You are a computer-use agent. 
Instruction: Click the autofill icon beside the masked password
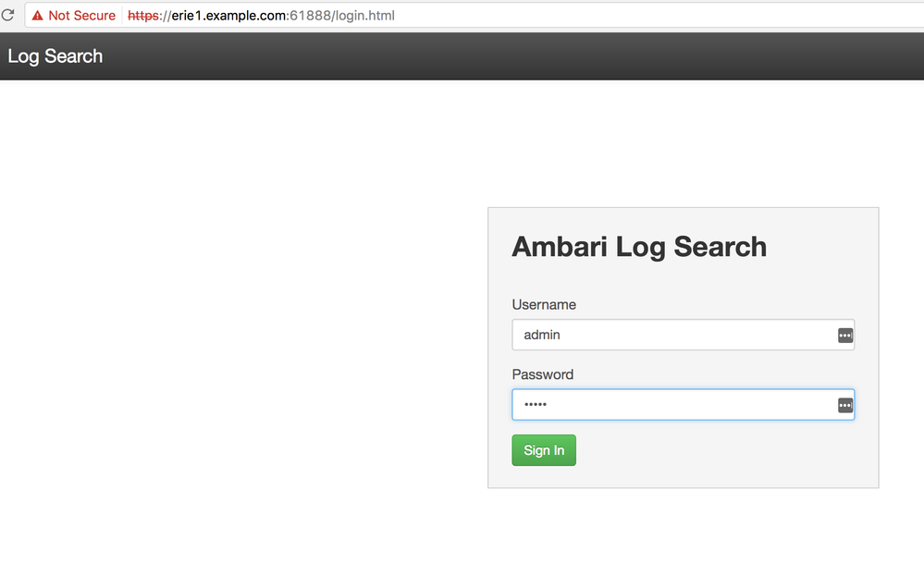(844, 405)
